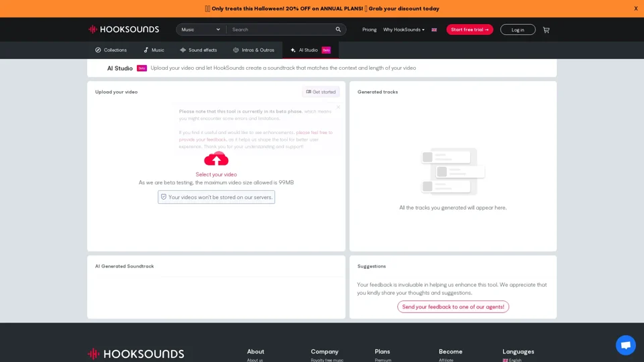Open the Collections tab

111,50
